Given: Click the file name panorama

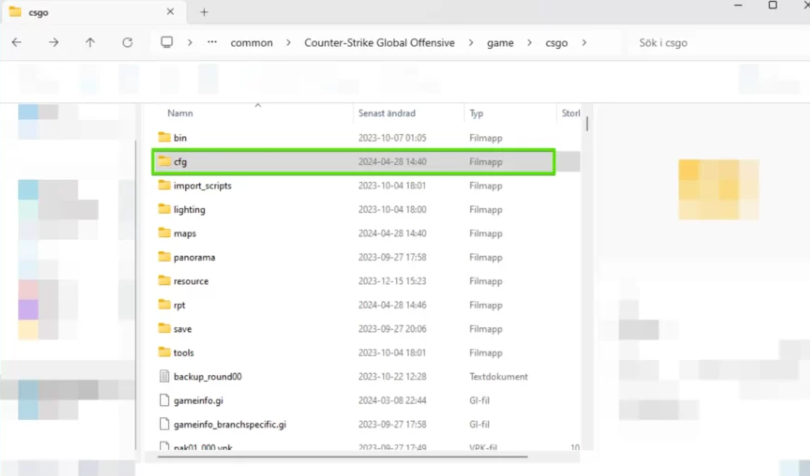Looking at the screenshot, I should (194, 257).
